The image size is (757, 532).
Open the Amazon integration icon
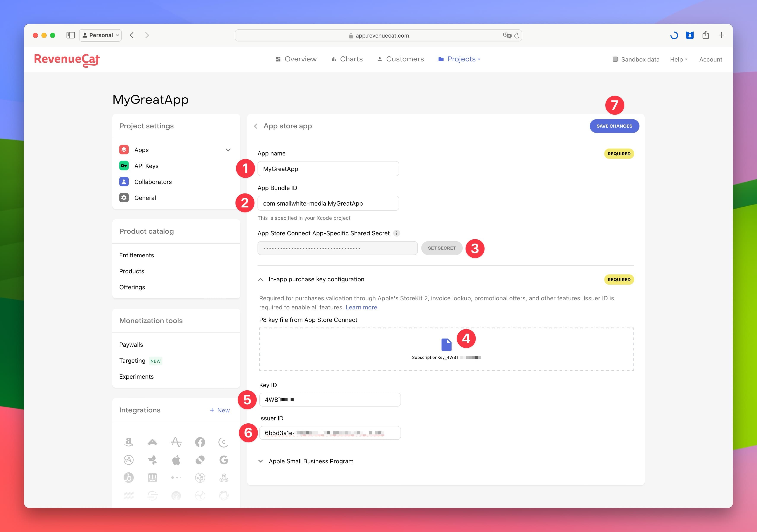tap(129, 442)
